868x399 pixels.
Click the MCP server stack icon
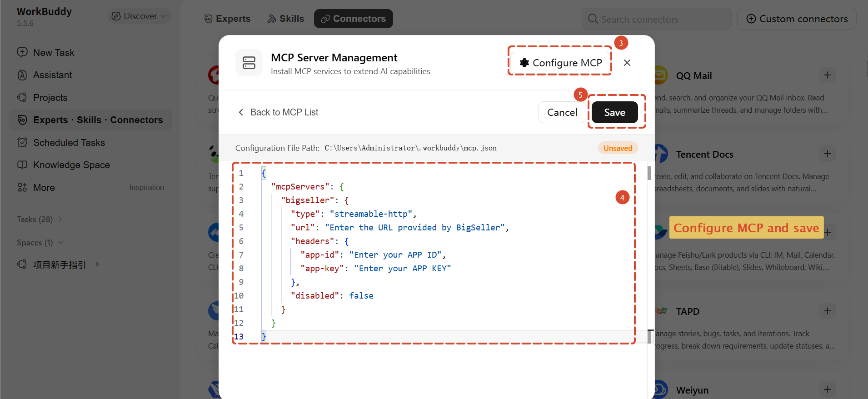tap(249, 63)
